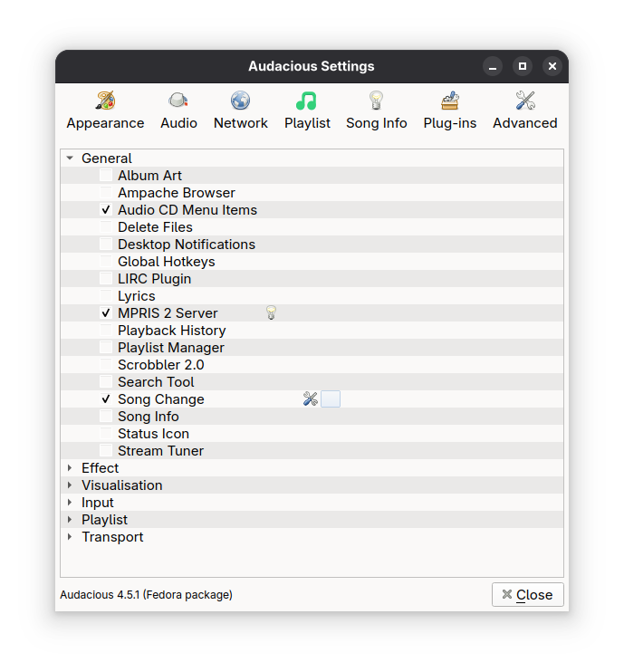624x672 pixels.
Task: Enable the Album Art plugin checkbox
Action: (x=106, y=176)
